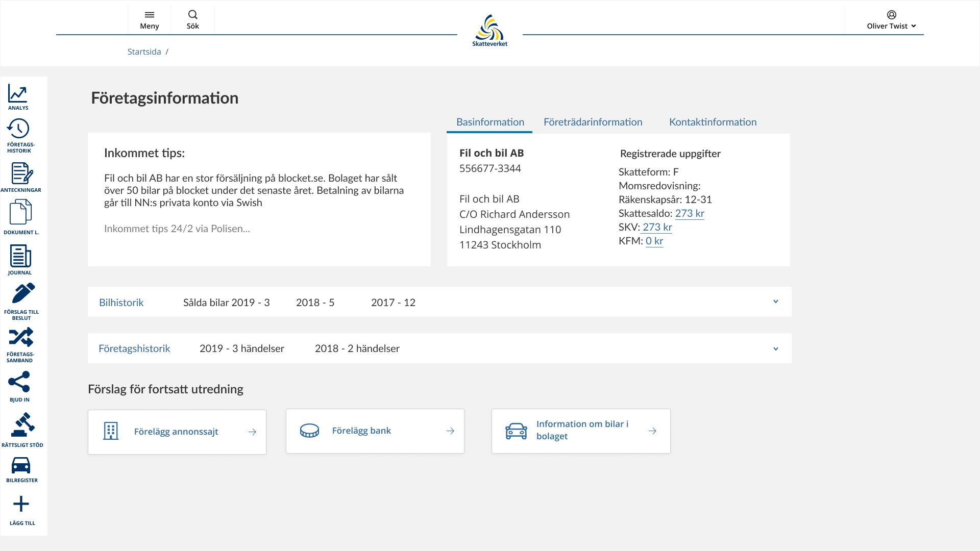Open the Anteckningar notes icon

point(21,173)
